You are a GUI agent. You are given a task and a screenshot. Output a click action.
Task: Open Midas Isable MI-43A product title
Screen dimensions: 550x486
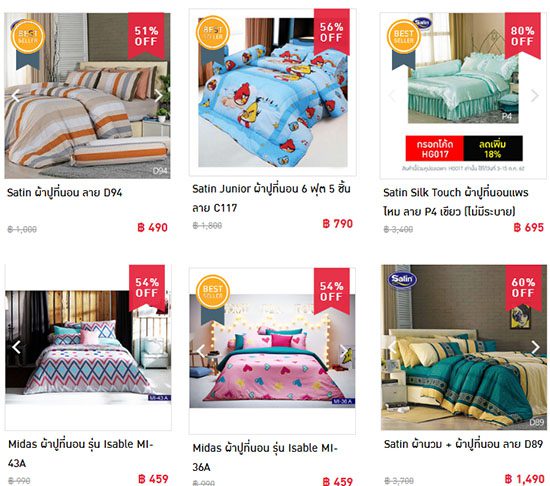[x=81, y=454]
